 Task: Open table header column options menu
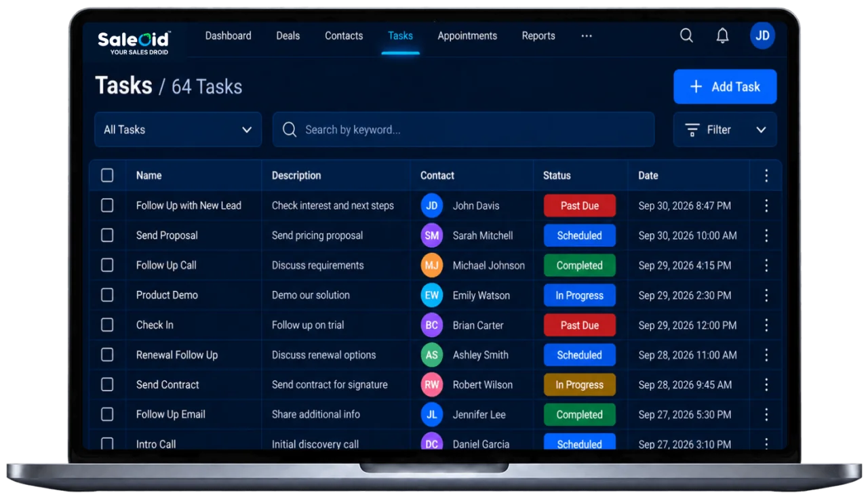pyautogui.click(x=766, y=176)
